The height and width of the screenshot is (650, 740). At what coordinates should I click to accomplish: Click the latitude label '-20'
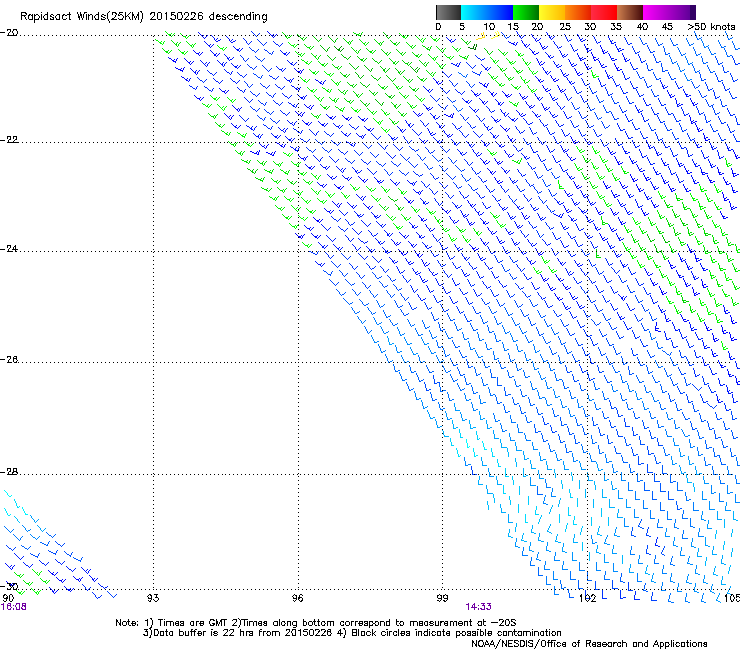(x=9, y=33)
